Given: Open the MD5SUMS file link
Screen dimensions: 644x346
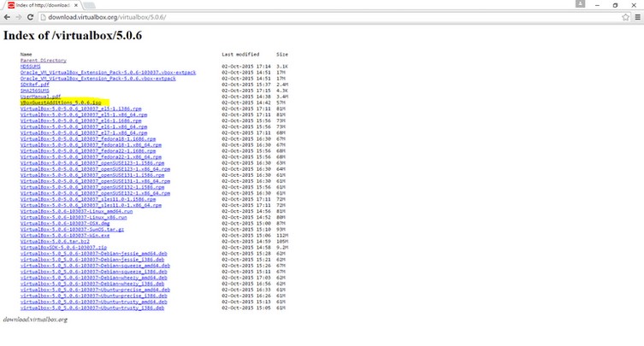Looking at the screenshot, I should click(31, 66).
